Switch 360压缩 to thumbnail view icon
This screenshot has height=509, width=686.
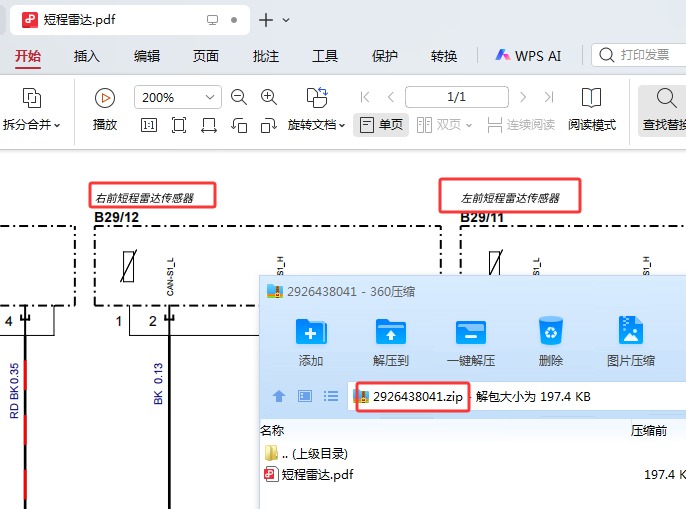[305, 397]
